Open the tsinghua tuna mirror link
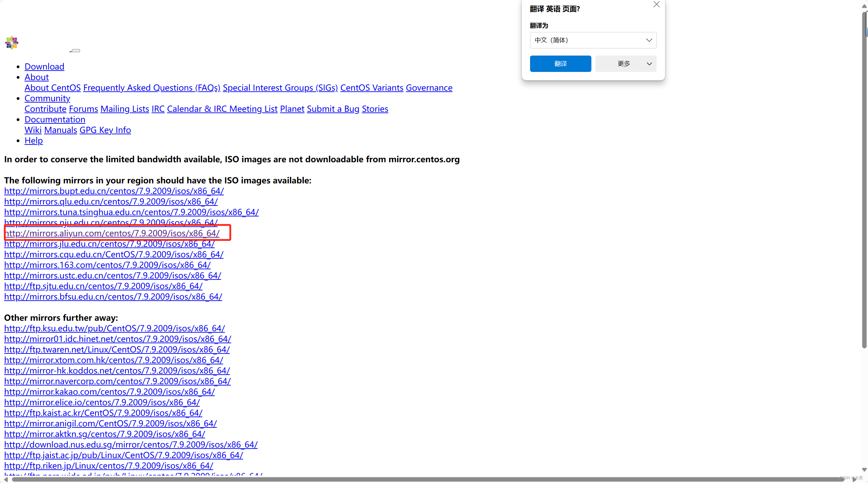The height and width of the screenshot is (483, 868). [131, 212]
